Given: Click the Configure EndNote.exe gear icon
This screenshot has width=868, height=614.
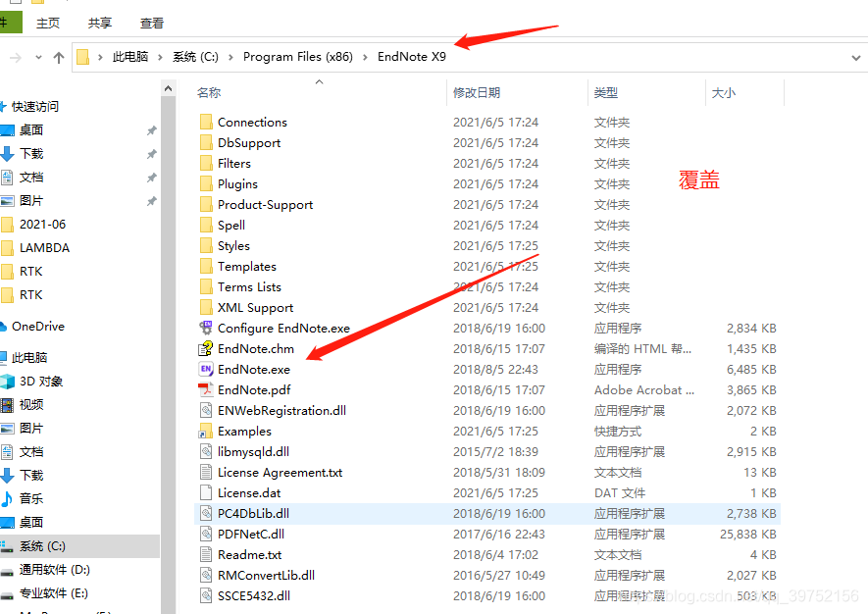Looking at the screenshot, I should [x=206, y=328].
